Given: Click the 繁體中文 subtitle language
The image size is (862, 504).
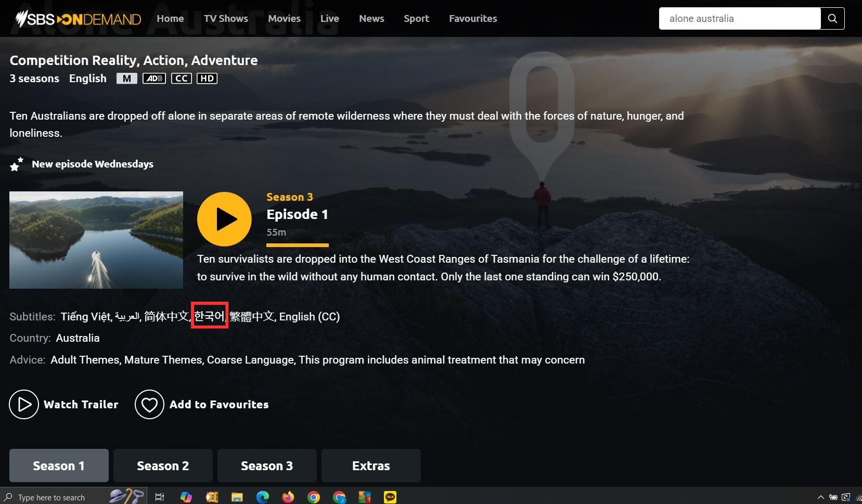Looking at the screenshot, I should [x=252, y=316].
